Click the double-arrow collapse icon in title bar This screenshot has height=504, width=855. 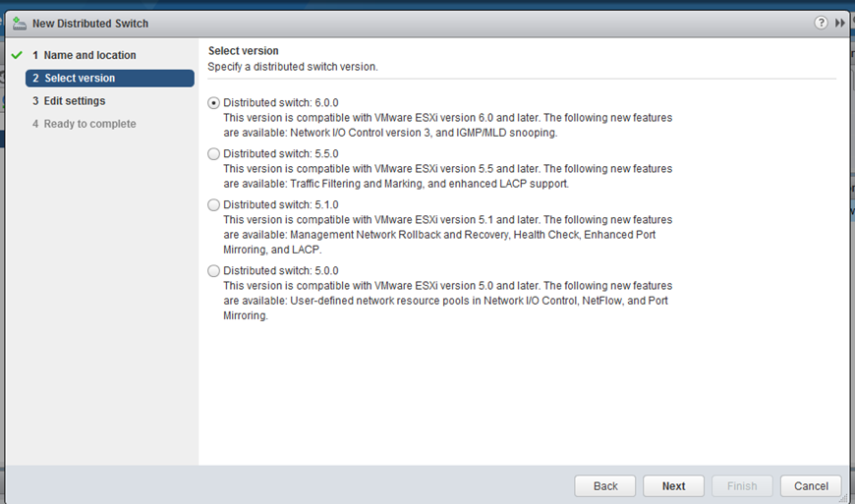coord(839,23)
